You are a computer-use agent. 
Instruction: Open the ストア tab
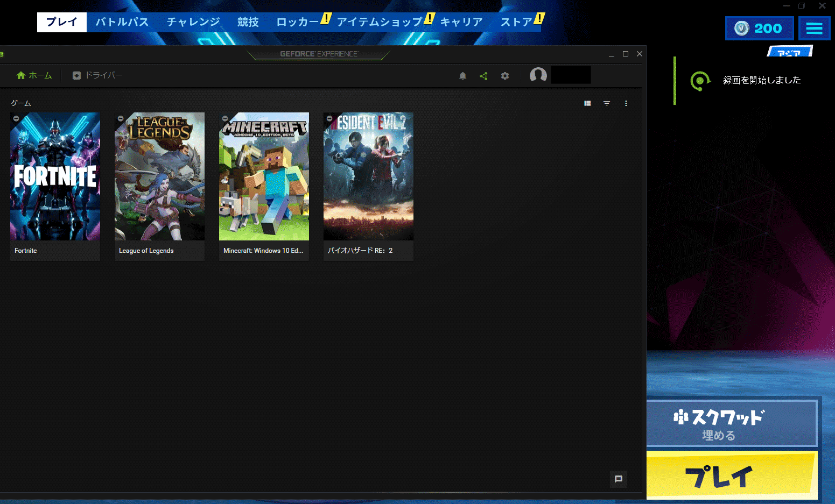tap(516, 22)
